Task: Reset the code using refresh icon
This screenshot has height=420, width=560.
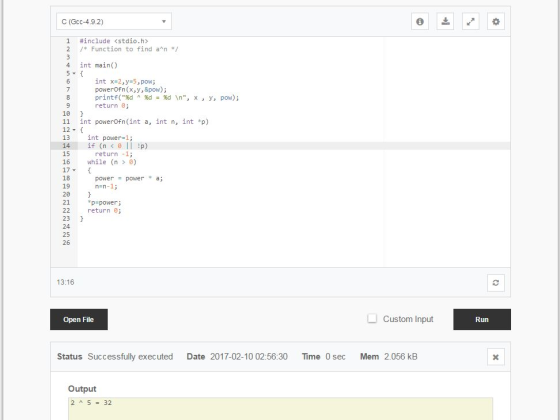Action: 496,283
